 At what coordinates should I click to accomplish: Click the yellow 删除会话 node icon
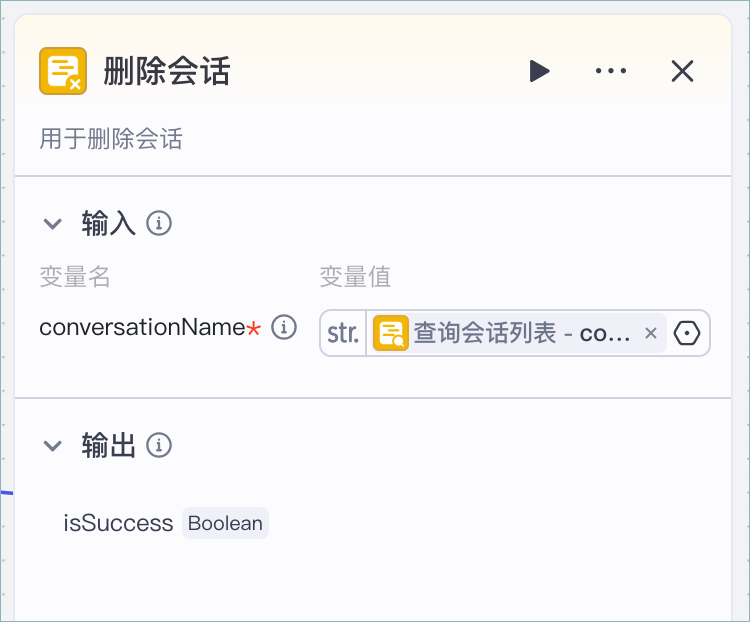click(x=63, y=71)
